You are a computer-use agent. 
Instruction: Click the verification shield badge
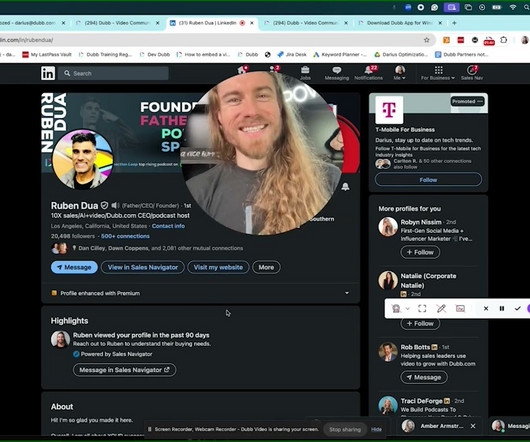pos(104,205)
